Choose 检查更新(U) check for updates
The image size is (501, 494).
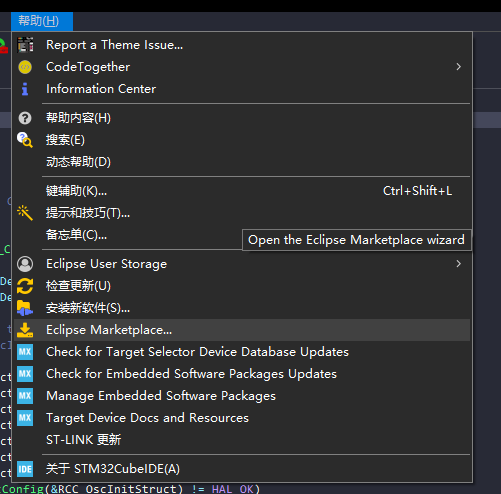click(242, 286)
